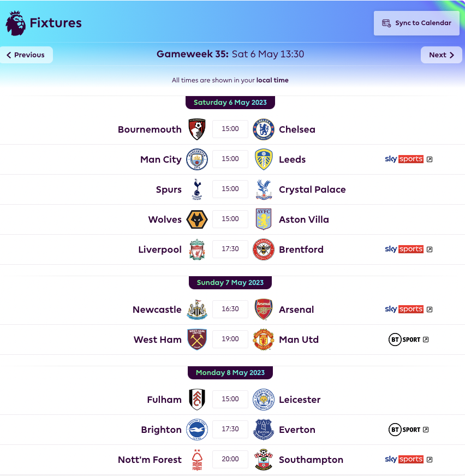Advance to the Next gameweek

(x=441, y=55)
